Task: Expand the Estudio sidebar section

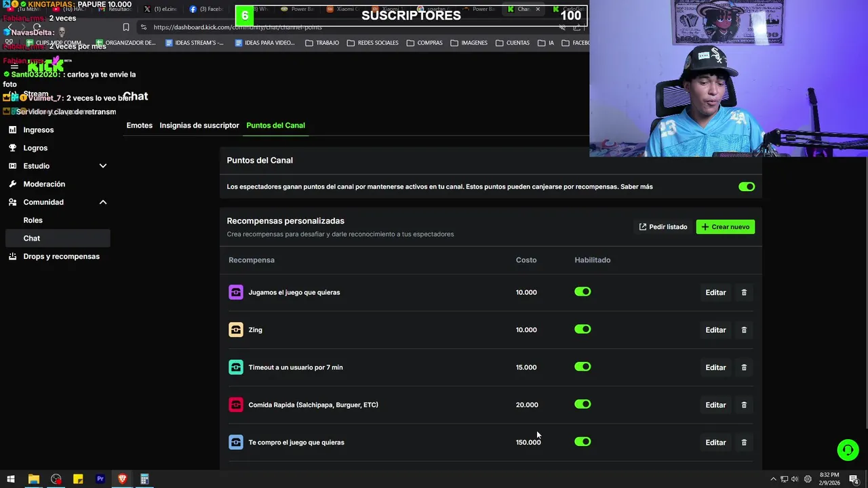Action: pyautogui.click(x=103, y=166)
